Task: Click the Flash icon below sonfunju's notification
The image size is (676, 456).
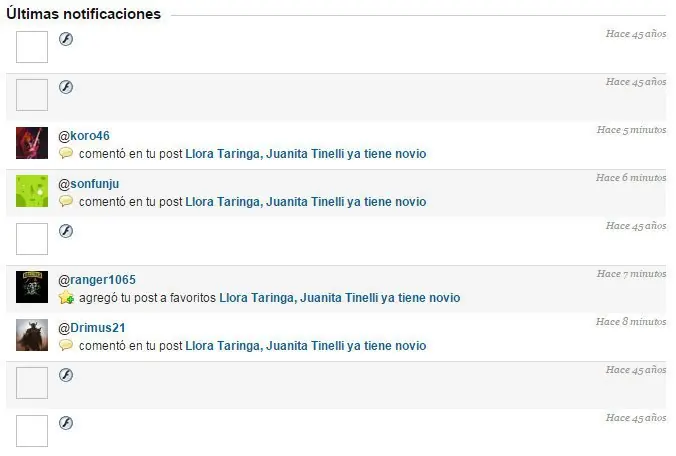Action: pyautogui.click(x=66, y=231)
